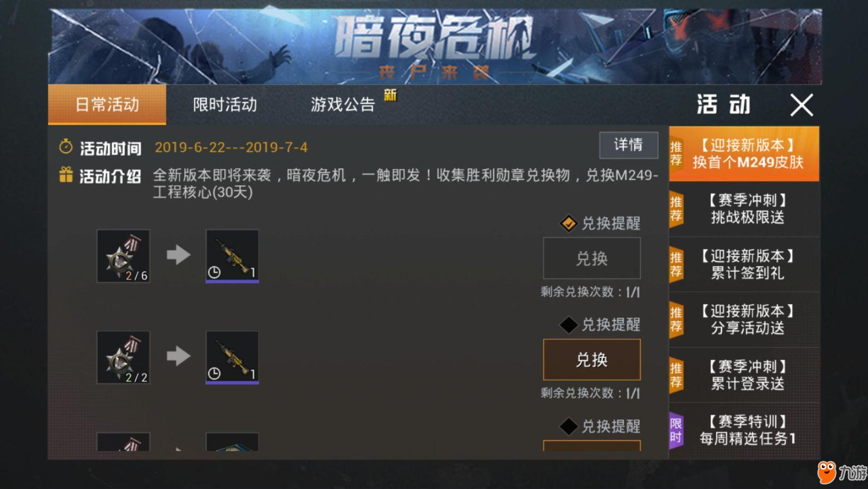Select the second M249 skin reward icon

point(232,357)
